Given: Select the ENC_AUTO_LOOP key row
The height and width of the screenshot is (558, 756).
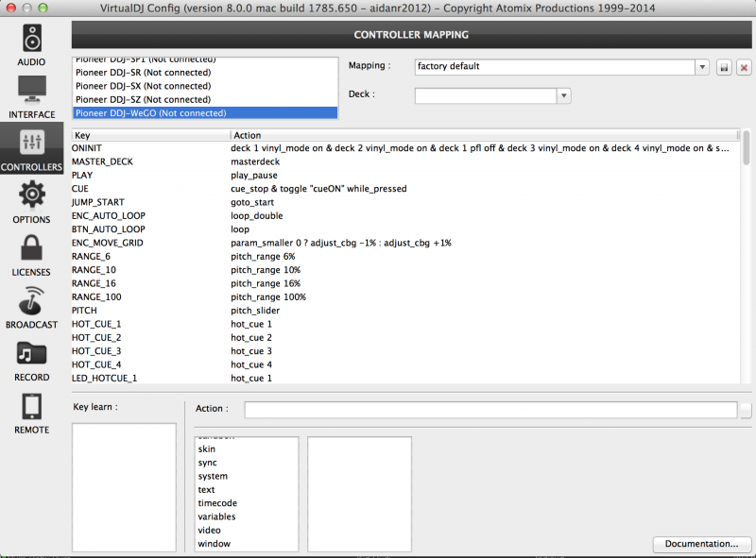Looking at the screenshot, I should (405, 215).
